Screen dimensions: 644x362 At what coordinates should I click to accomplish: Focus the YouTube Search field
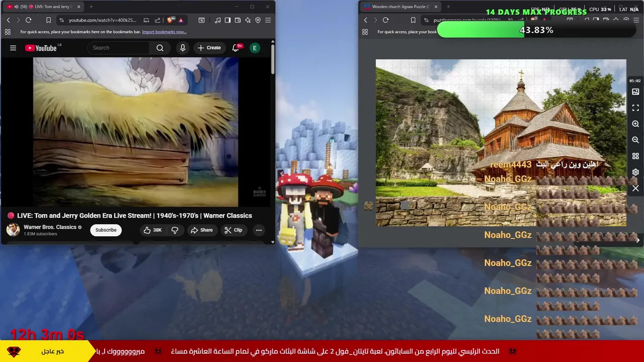tap(118, 48)
